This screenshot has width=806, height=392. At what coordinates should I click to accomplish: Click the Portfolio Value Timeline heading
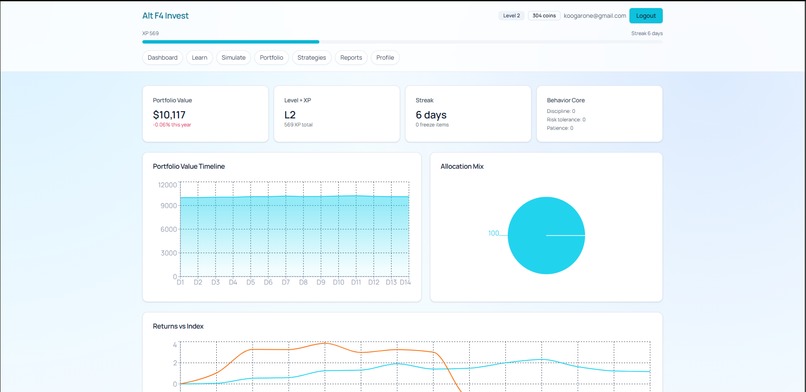pyautogui.click(x=189, y=166)
